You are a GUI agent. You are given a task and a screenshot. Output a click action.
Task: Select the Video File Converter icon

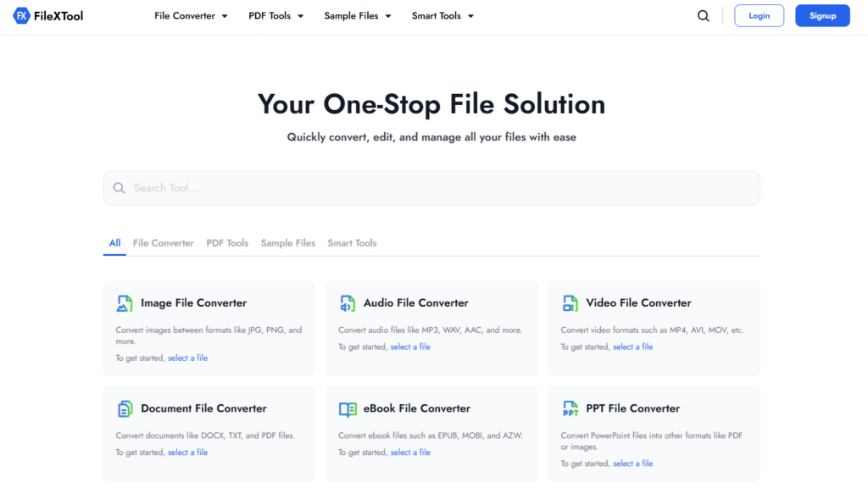coord(570,302)
